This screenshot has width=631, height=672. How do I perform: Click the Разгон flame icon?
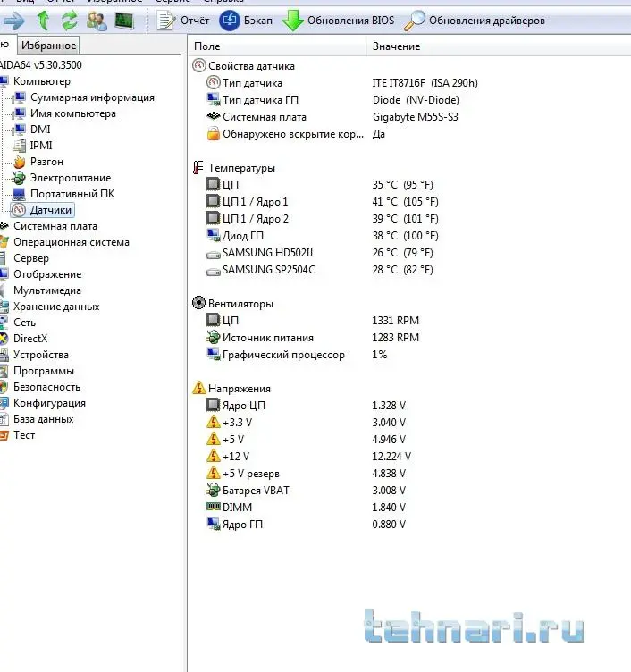coord(19,162)
